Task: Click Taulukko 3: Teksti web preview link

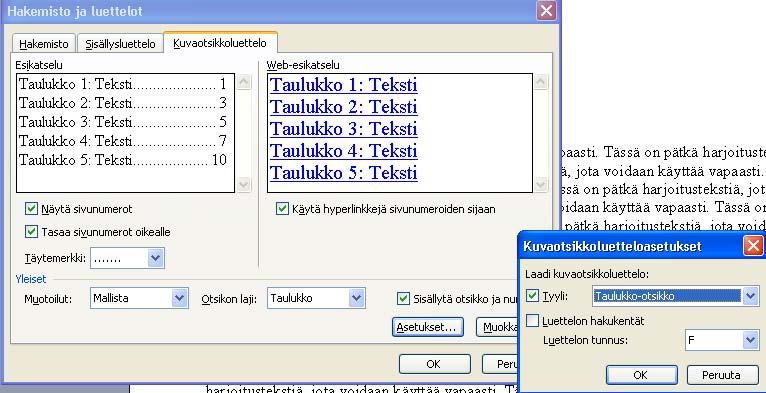Action: pyautogui.click(x=343, y=129)
